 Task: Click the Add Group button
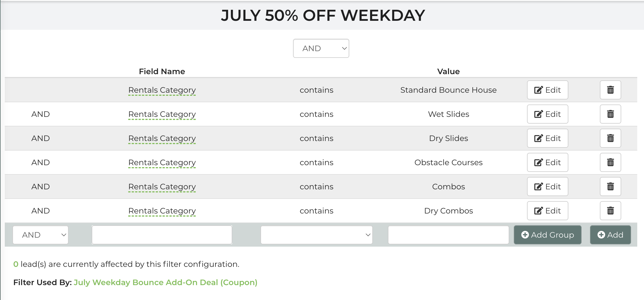[548, 235]
